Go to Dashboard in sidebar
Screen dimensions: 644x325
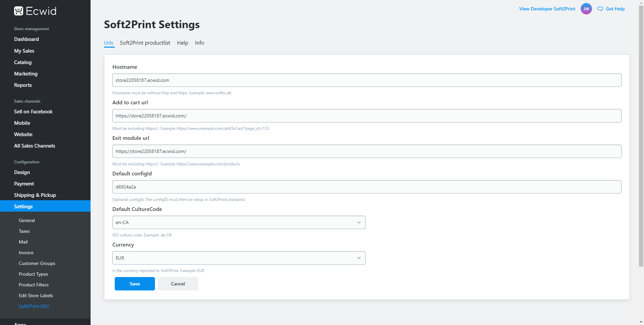(26, 39)
